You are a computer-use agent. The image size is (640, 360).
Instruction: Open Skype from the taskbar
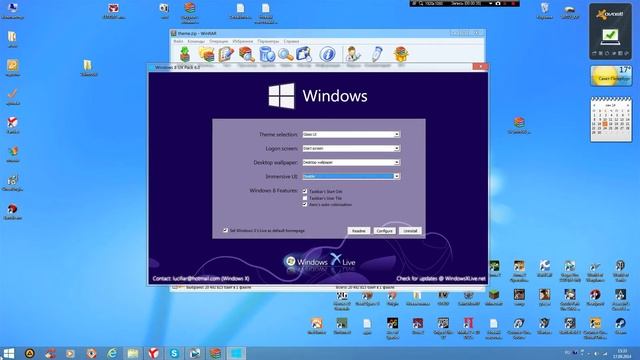click(x=174, y=353)
